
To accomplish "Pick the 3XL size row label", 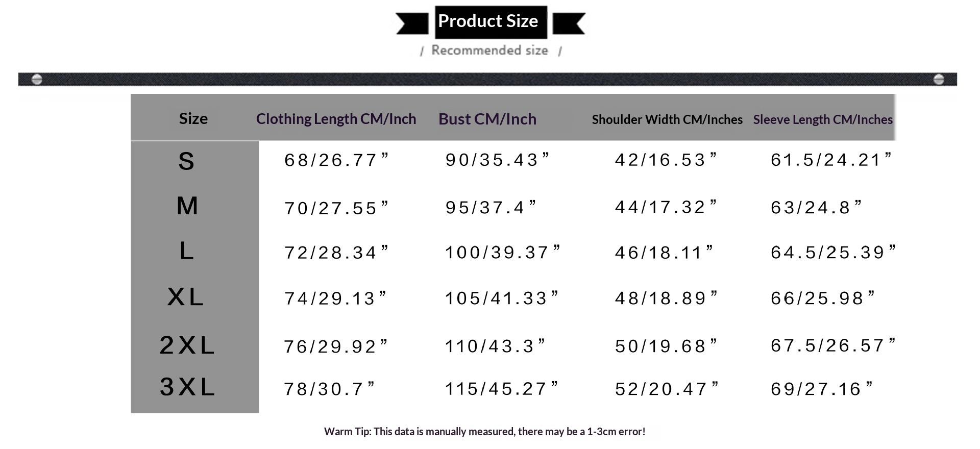I will coord(187,387).
